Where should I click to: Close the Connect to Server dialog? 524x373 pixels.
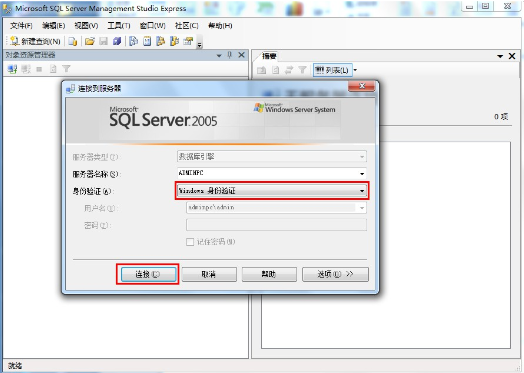[x=362, y=86]
